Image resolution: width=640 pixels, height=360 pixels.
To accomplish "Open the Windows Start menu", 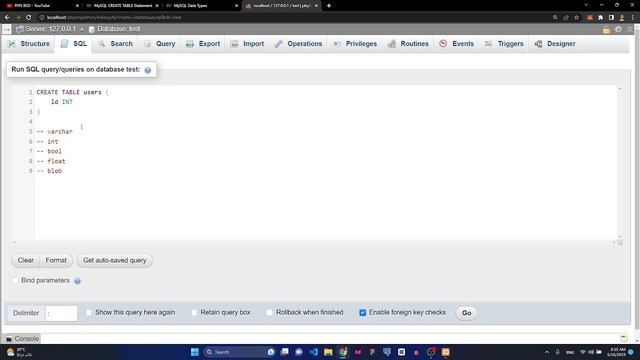I will [195, 352].
